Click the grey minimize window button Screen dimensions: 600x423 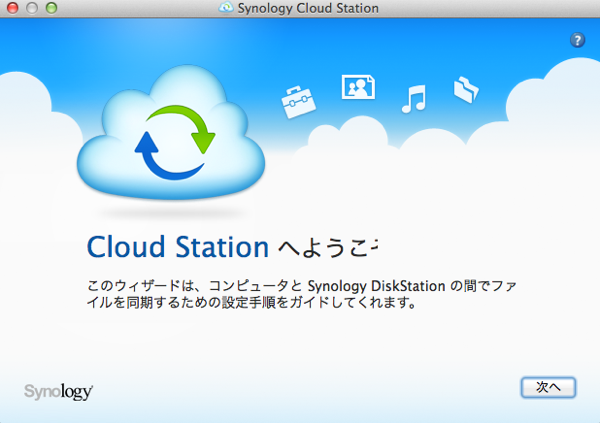pos(32,8)
